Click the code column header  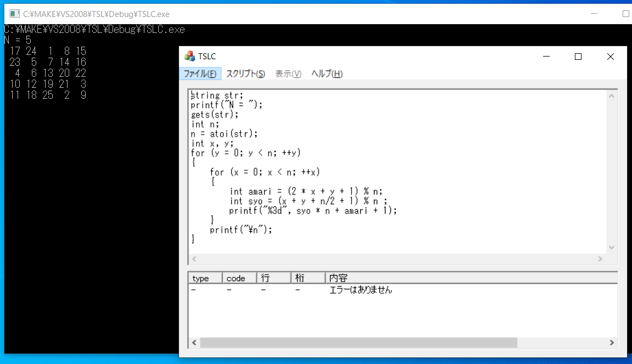pos(239,278)
